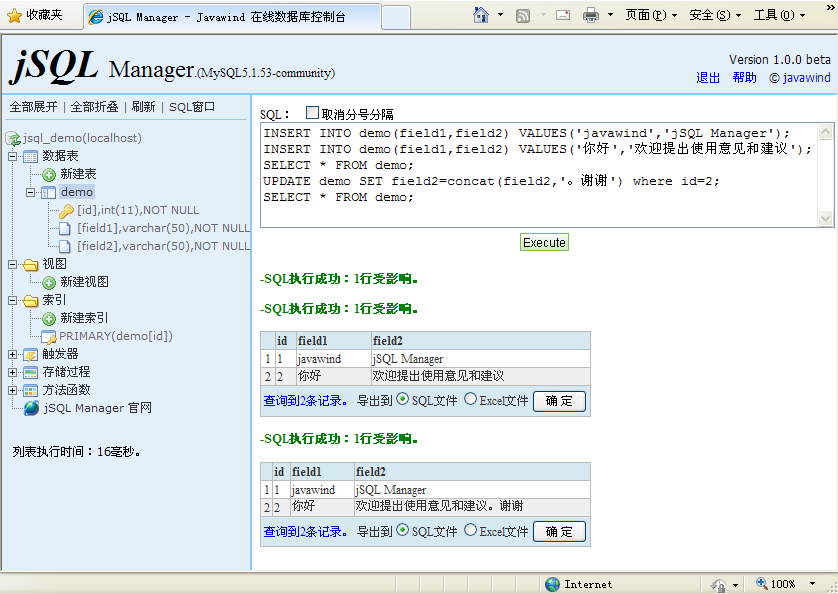Collapse the 视图 tree node
Image resolution: width=838 pixels, height=594 pixels.
(13, 264)
